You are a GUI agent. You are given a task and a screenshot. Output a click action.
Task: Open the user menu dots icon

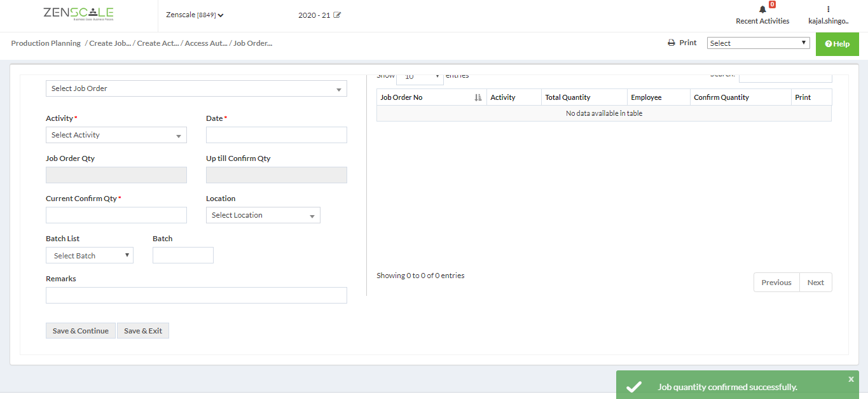(x=828, y=10)
